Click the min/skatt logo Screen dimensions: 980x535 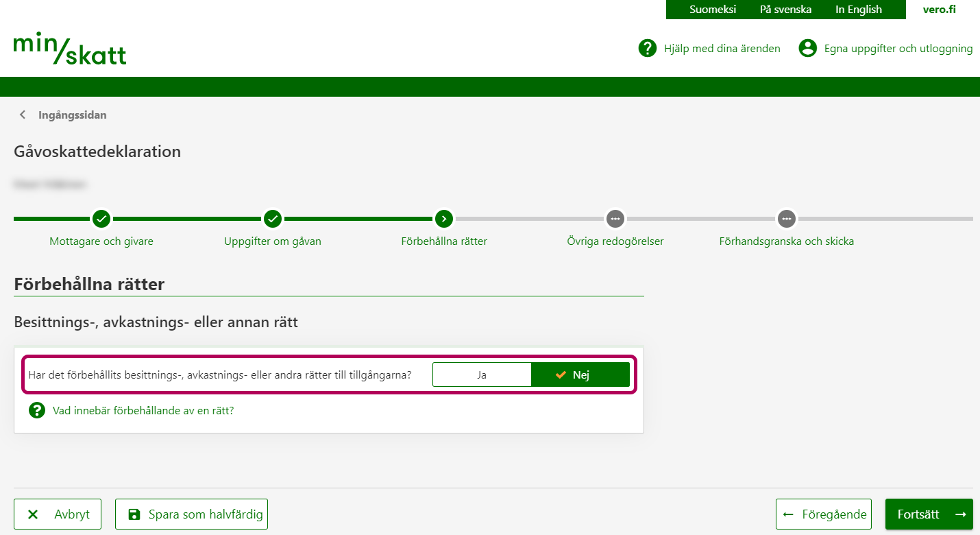pos(70,48)
